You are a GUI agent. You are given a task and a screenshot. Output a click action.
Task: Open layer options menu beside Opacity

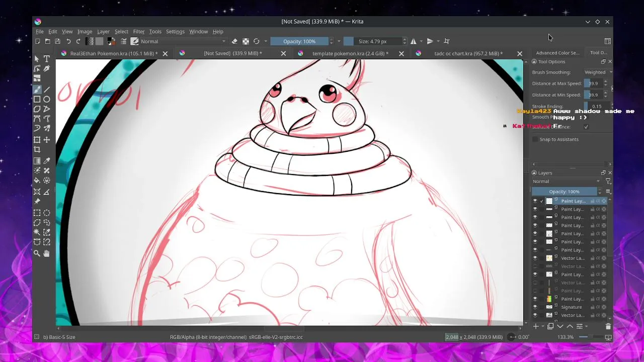608,192
